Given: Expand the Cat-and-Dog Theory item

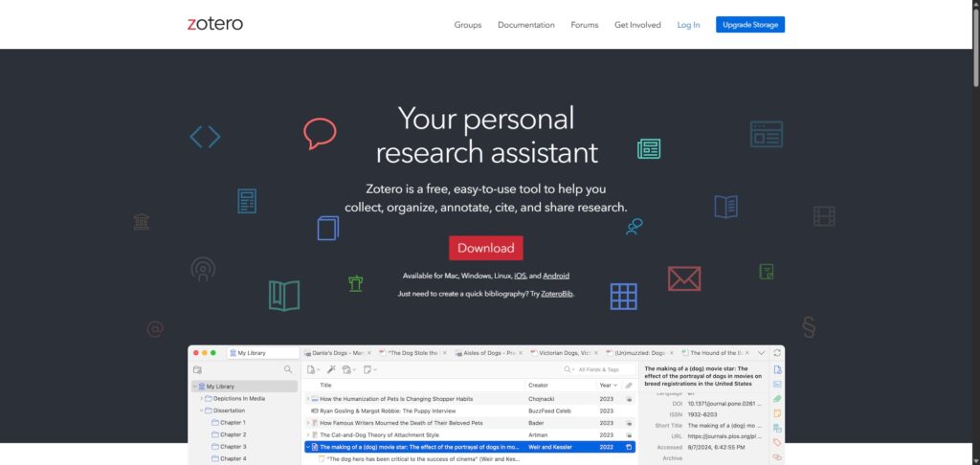Looking at the screenshot, I should pyautogui.click(x=307, y=435).
